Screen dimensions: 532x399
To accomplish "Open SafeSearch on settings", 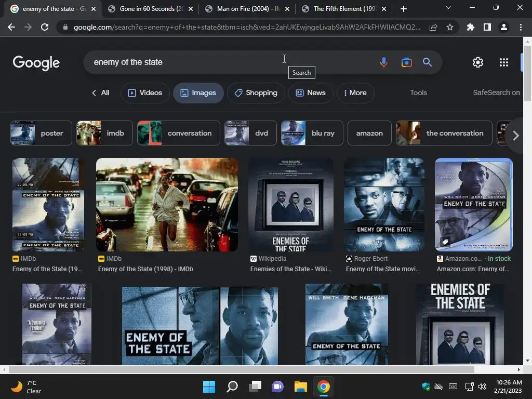I will 496,92.
